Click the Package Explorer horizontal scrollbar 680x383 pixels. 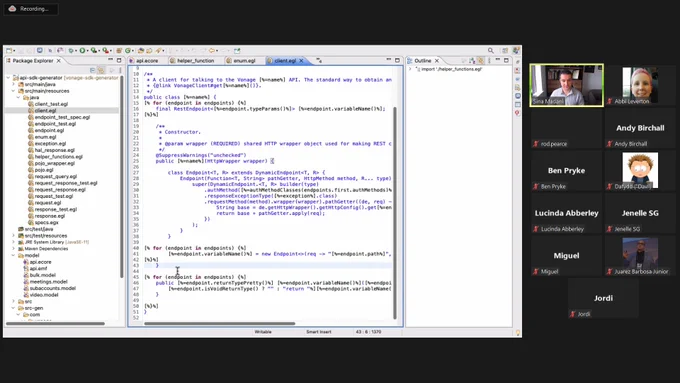(55, 323)
